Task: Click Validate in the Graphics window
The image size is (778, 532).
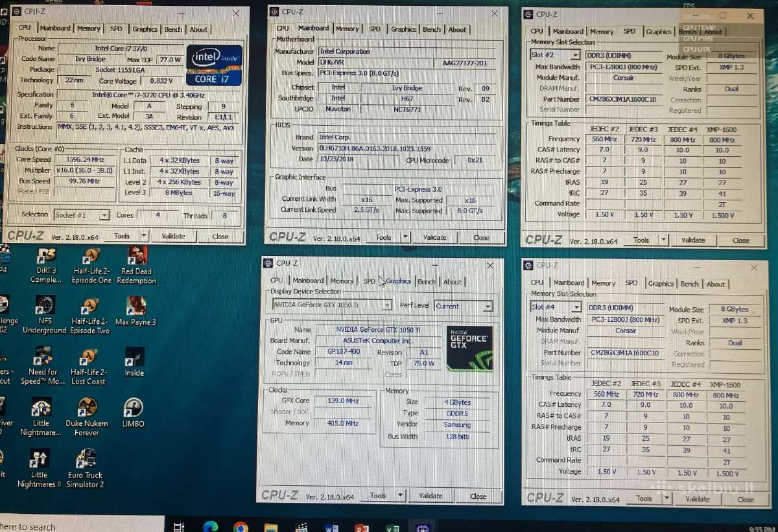Action: (430, 496)
